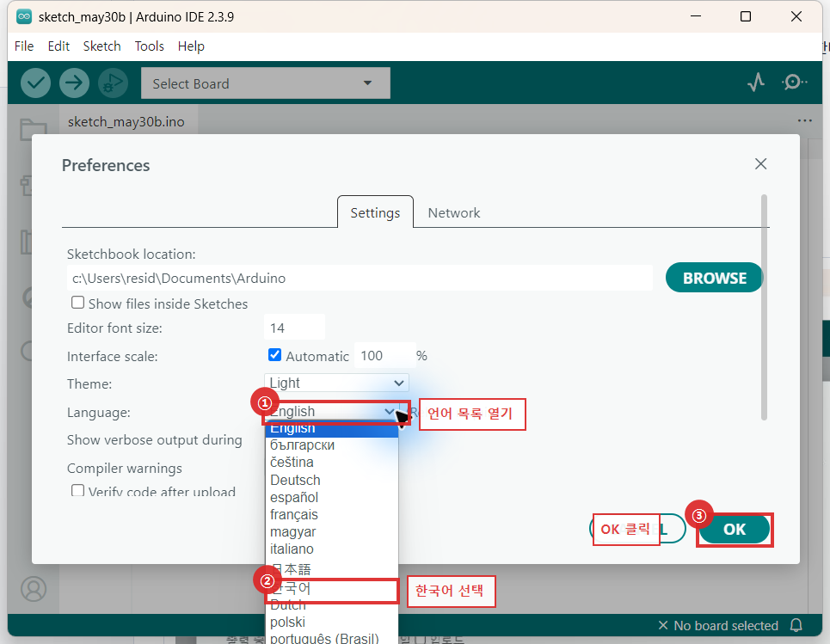Confirm preferences with the OK button
The width and height of the screenshot is (830, 644).
735,529
